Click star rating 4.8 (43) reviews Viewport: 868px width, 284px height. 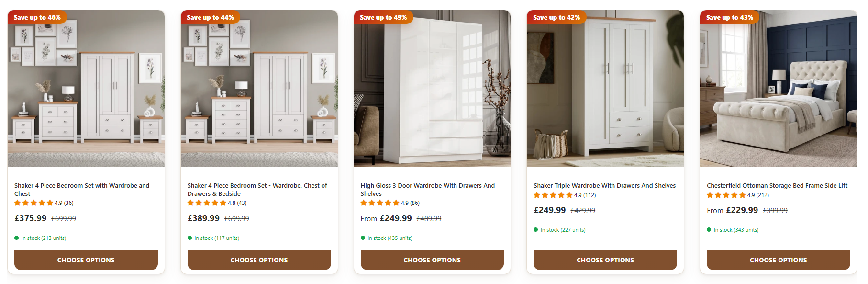pyautogui.click(x=217, y=203)
